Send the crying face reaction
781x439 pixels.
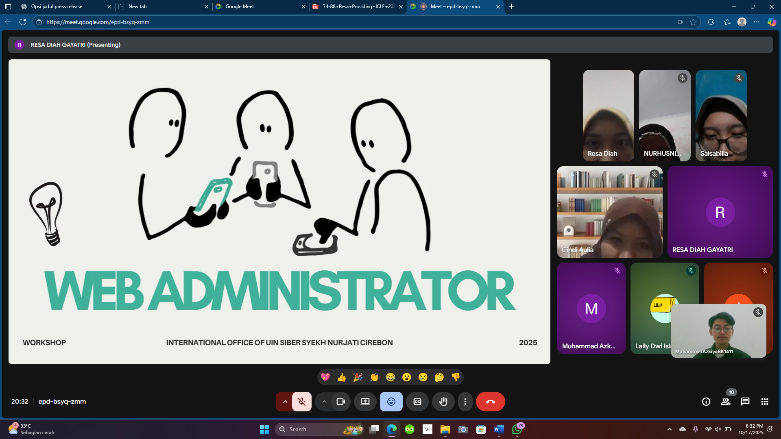pyautogui.click(x=423, y=377)
